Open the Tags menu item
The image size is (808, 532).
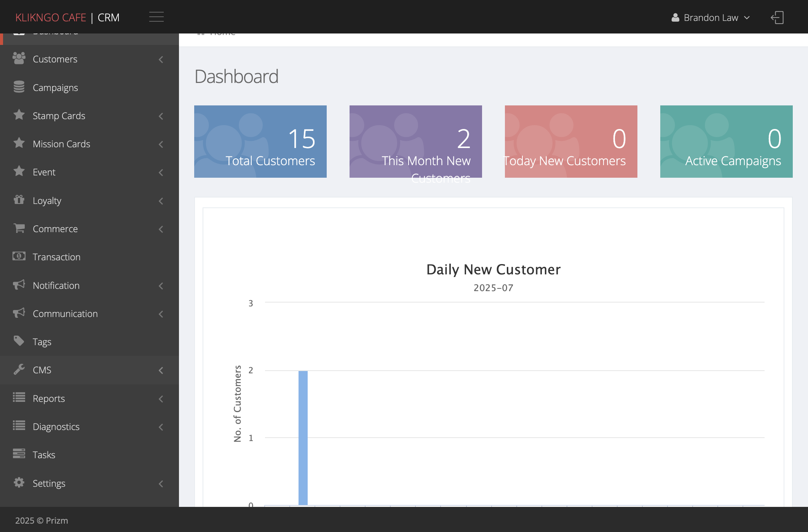click(x=89, y=342)
